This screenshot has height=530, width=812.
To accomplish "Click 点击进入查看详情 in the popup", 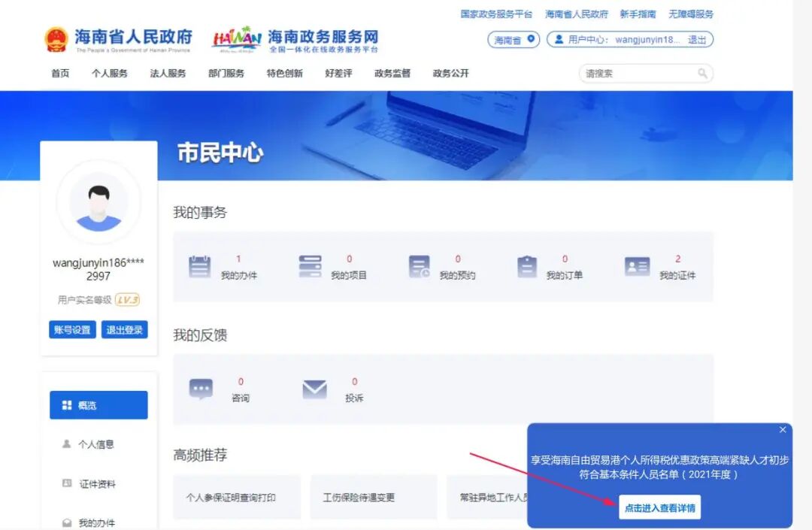I will (x=659, y=507).
